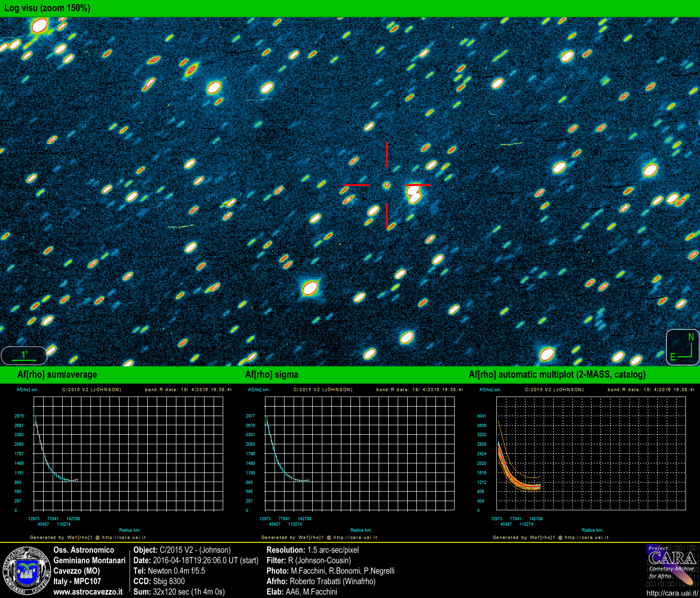This screenshot has height=598, width=700.
Task: Click the 2979 axis value in sum/average plot
Action: pos(19,416)
